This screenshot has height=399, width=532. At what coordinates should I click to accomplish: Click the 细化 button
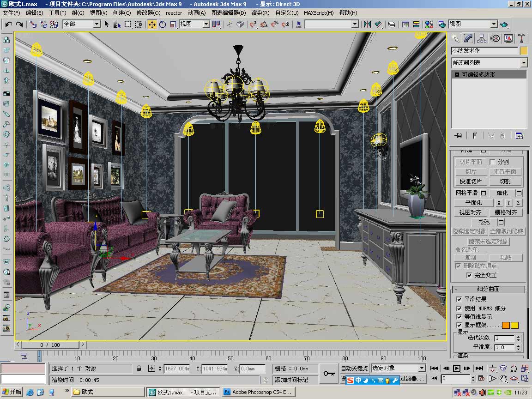pos(502,193)
